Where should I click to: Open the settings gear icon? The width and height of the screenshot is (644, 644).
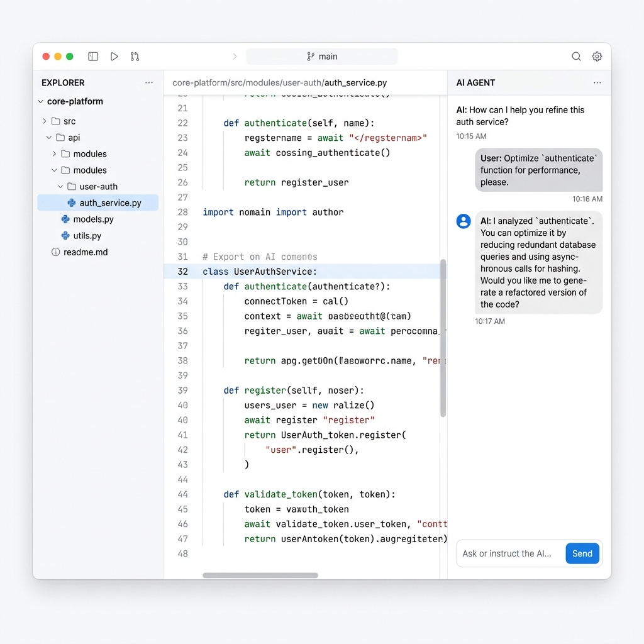coord(597,56)
